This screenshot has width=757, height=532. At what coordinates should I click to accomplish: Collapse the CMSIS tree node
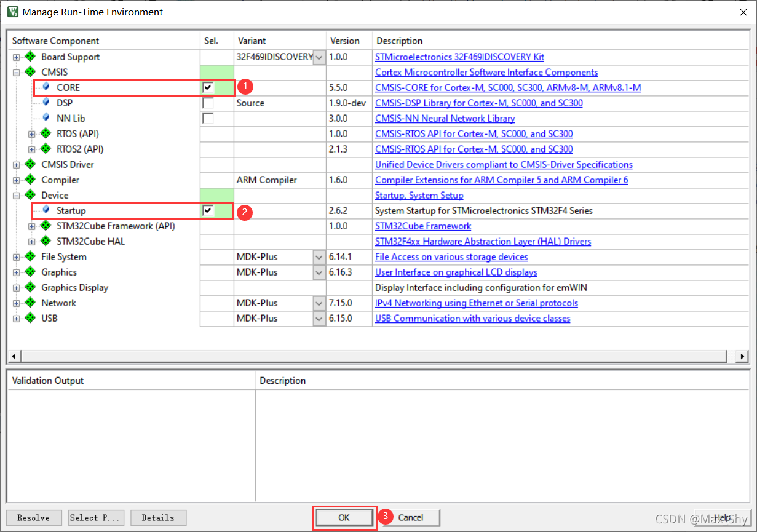pos(17,73)
